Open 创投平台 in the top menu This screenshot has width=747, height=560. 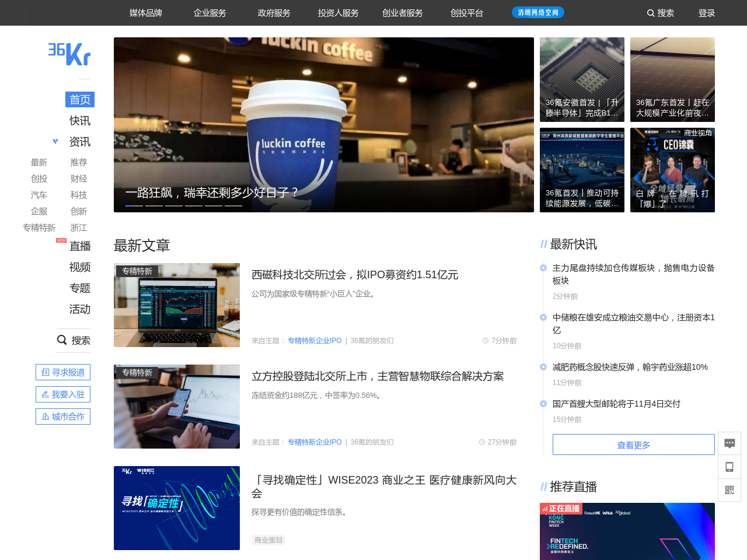tap(467, 13)
